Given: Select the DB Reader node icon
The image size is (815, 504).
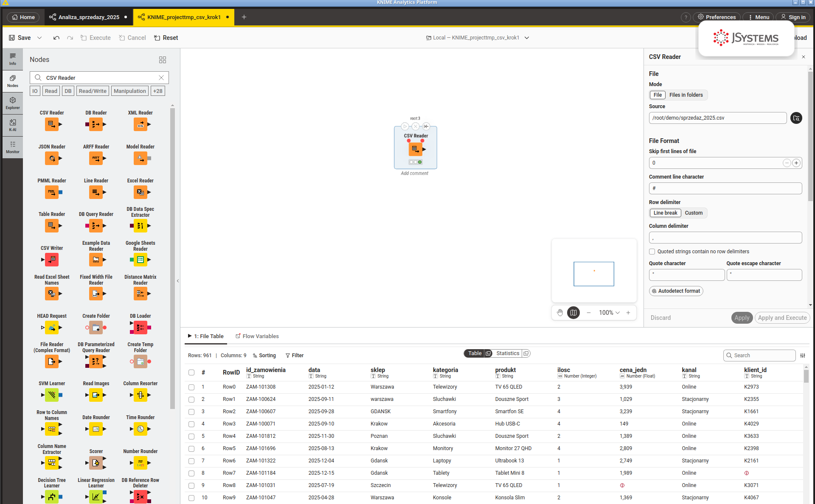Looking at the screenshot, I should pos(96,124).
